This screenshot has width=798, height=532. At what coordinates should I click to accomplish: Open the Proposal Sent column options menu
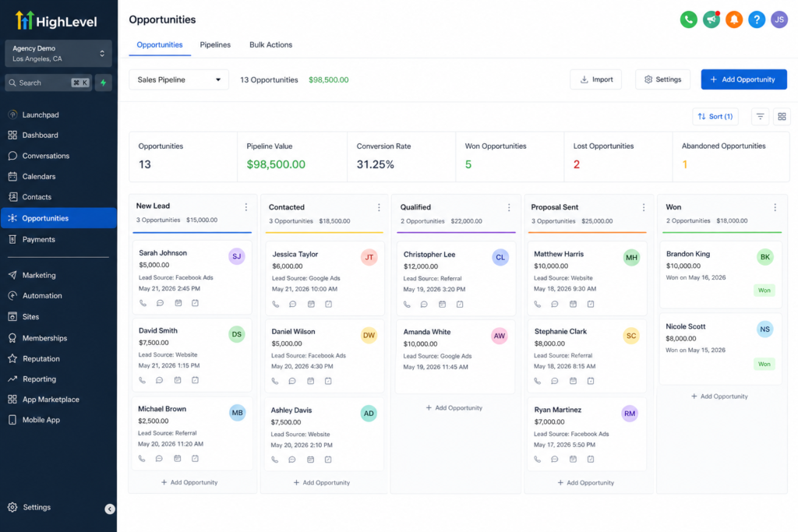click(643, 207)
